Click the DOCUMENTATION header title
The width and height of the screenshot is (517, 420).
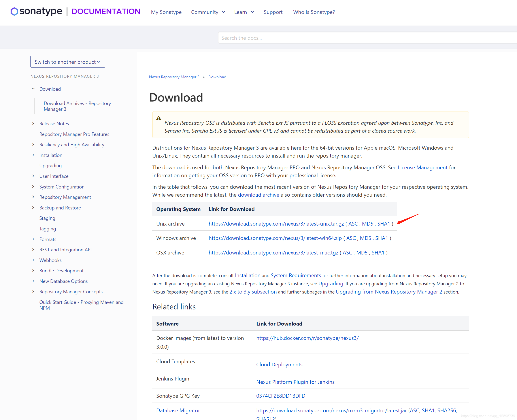coord(106,11)
